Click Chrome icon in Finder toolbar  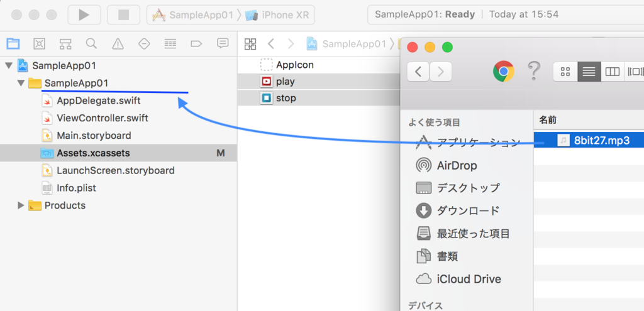pyautogui.click(x=504, y=72)
